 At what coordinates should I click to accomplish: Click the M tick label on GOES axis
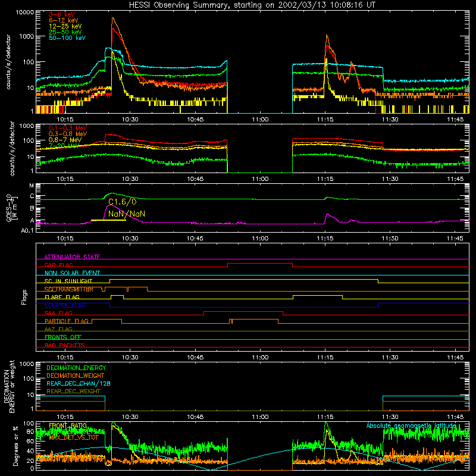[x=32, y=186]
